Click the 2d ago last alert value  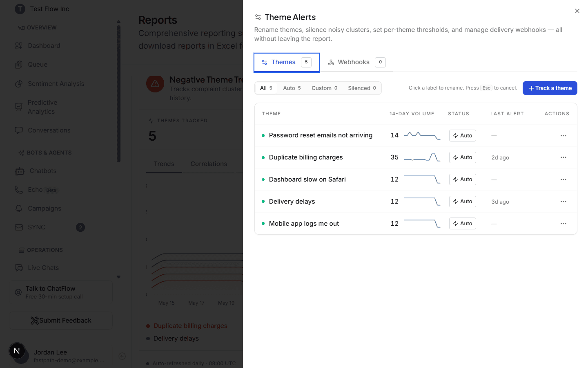pyautogui.click(x=500, y=158)
